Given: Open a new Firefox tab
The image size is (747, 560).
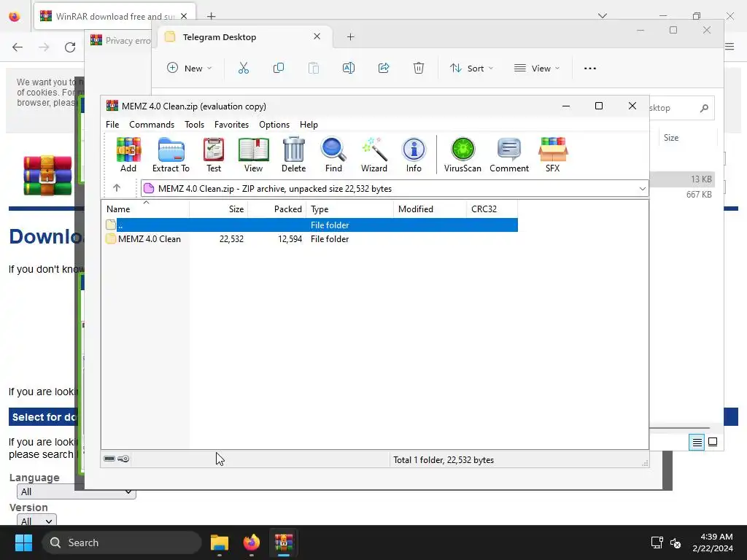Looking at the screenshot, I should (x=211, y=16).
